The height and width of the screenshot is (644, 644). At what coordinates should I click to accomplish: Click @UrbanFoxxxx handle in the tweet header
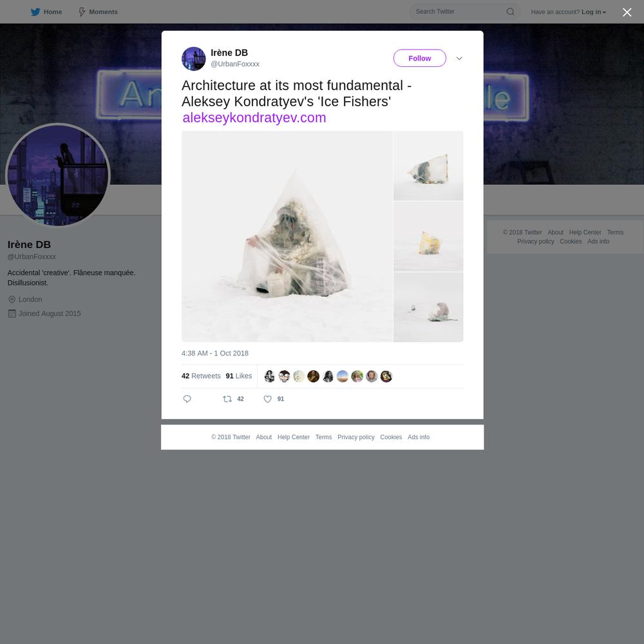(235, 64)
